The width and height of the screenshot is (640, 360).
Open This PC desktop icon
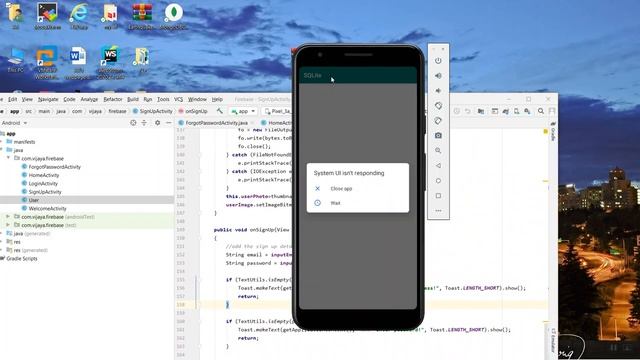pyautogui.click(x=16, y=60)
